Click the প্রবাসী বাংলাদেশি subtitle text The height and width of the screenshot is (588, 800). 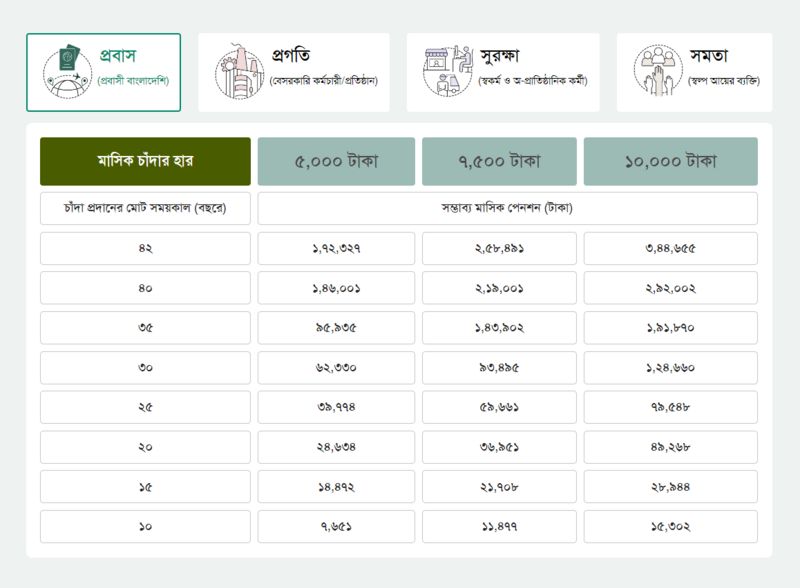[133, 81]
